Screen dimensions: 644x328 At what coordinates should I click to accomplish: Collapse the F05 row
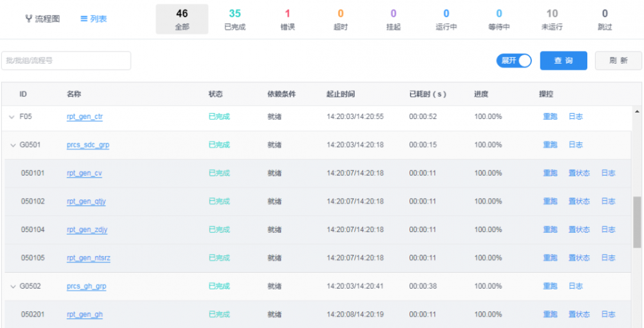pos(11,117)
